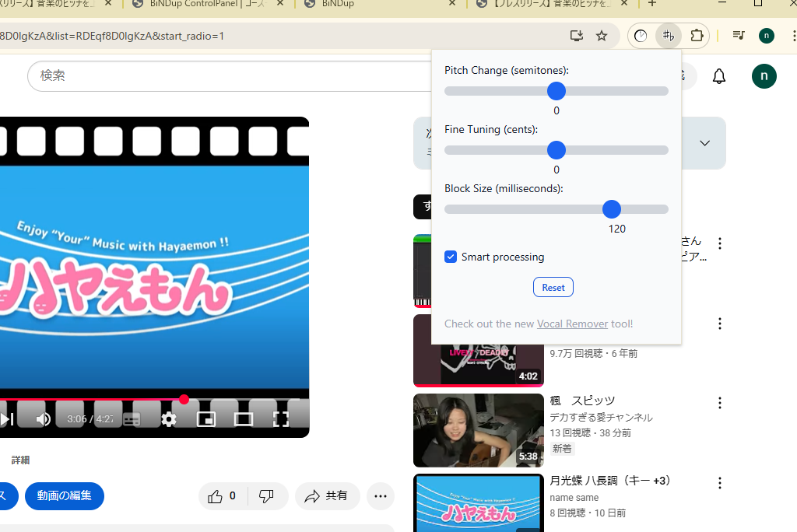Reset the pitch settings
This screenshot has height=532, width=797.
tap(553, 287)
